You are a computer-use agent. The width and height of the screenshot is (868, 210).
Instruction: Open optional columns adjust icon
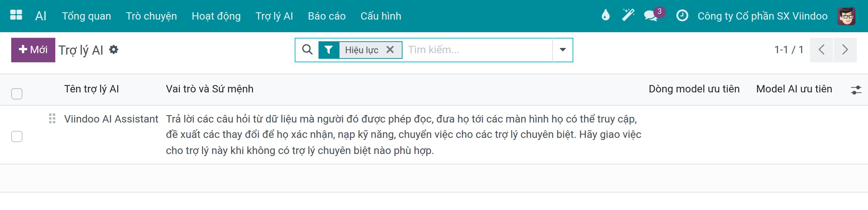[856, 90]
